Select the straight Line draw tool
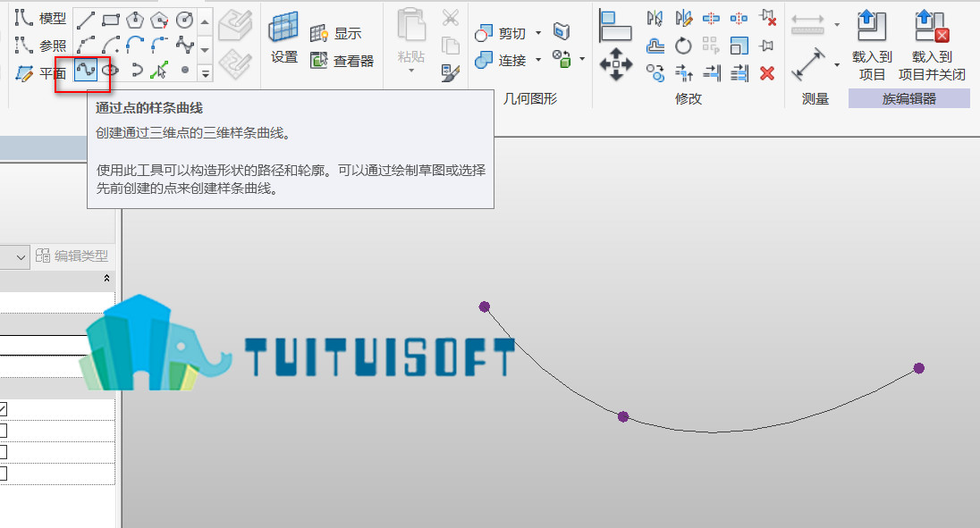This screenshot has width=980, height=528. 86,20
